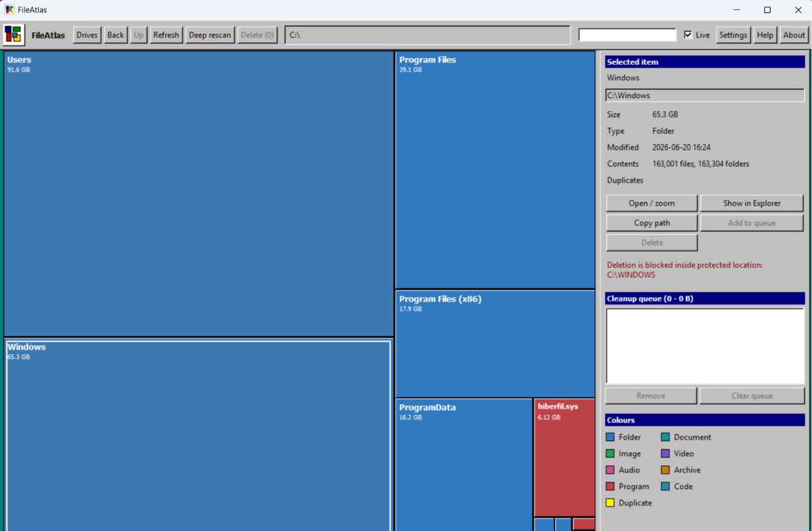The image size is (812, 531).
Task: Click the FileAtlas title bar app icon
Action: tap(9, 10)
